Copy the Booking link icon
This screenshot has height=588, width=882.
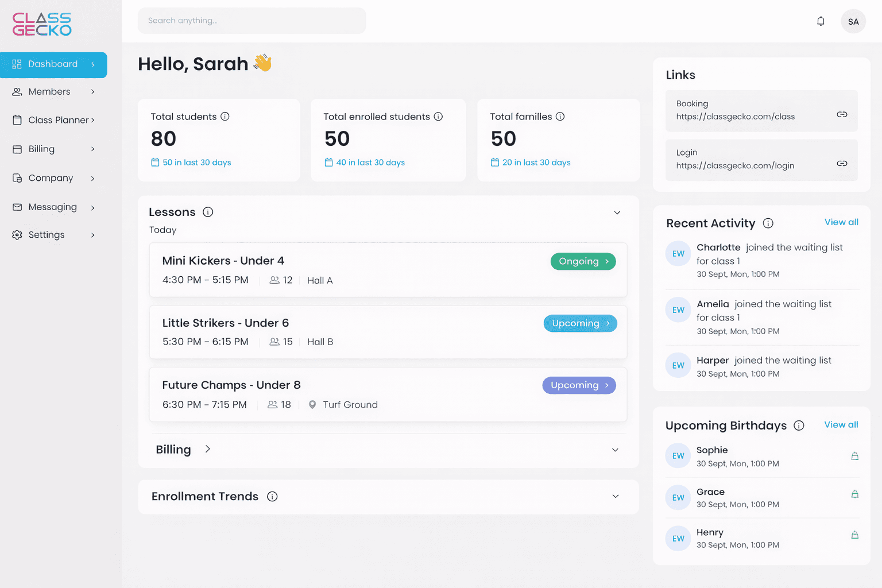(x=842, y=114)
